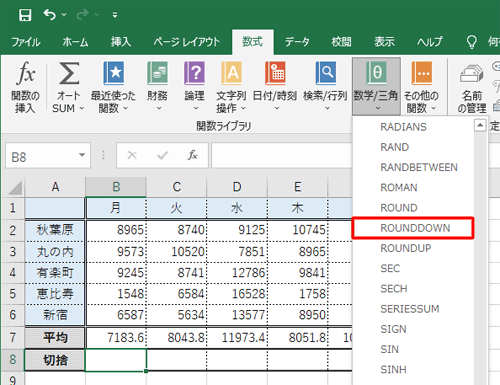Image resolution: width=500 pixels, height=385 pixels.
Task: Open the 論理 functions menu
Action: (195, 87)
